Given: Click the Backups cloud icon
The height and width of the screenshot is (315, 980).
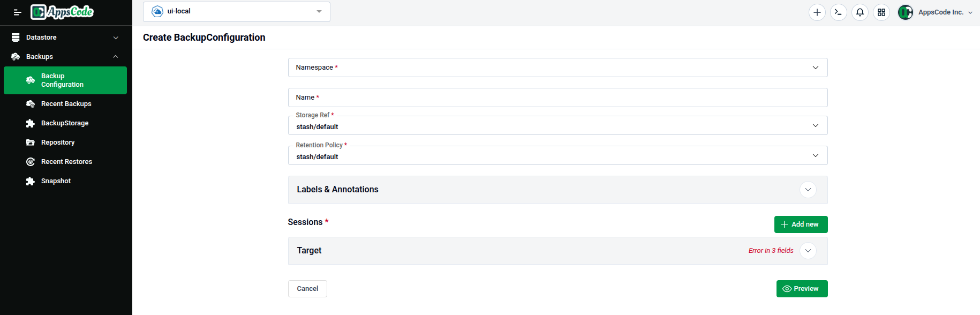Looking at the screenshot, I should pyautogui.click(x=16, y=57).
